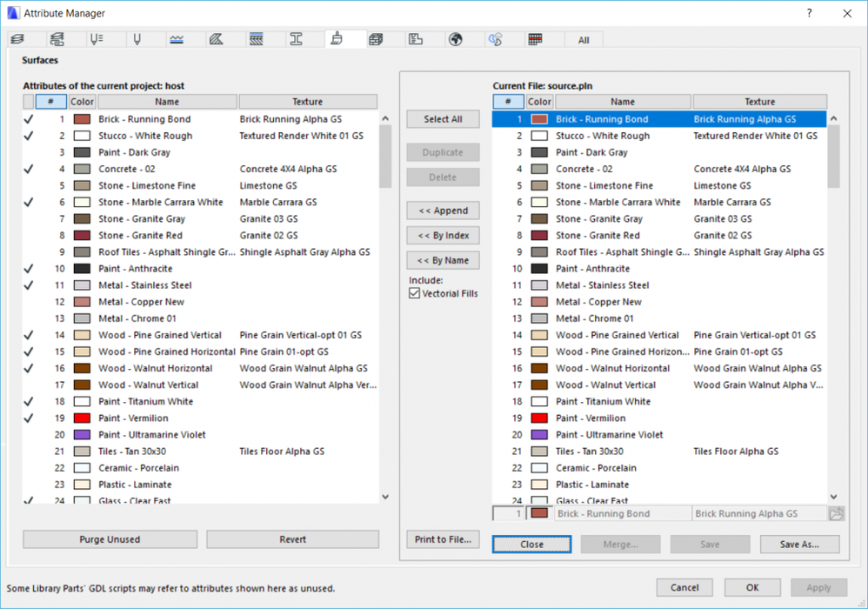Select source row Metal - Stainless Steel

[x=659, y=285]
